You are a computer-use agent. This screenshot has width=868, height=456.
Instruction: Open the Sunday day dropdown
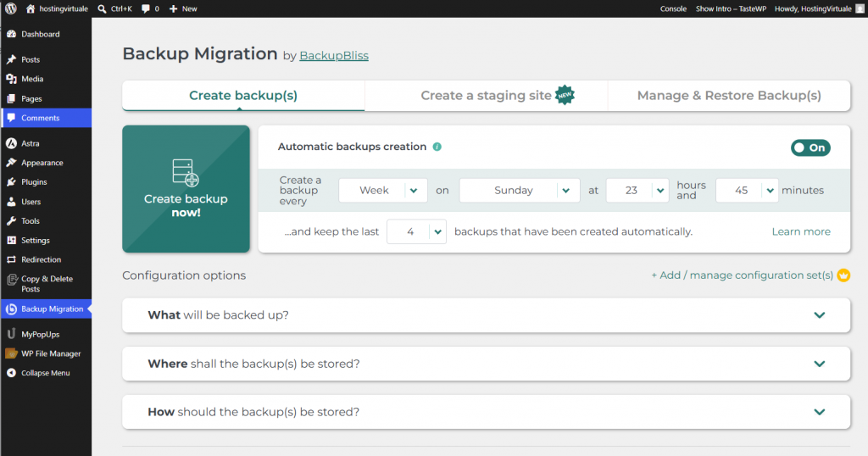(520, 191)
